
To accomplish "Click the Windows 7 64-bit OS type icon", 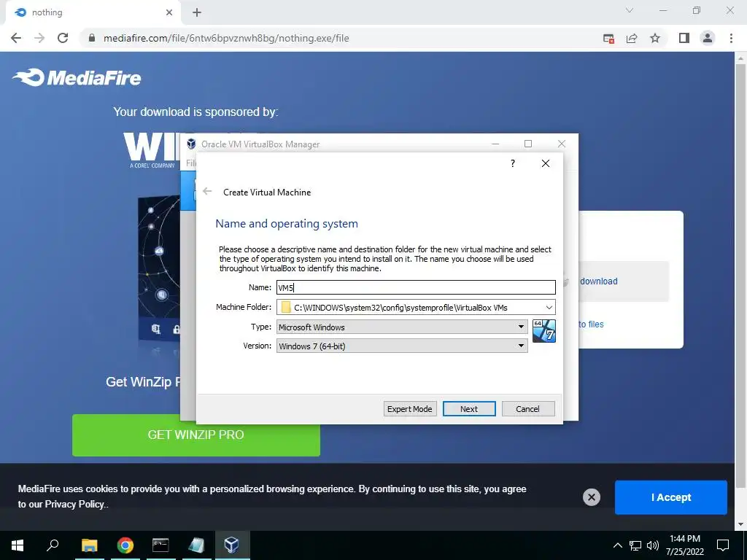I will (543, 331).
